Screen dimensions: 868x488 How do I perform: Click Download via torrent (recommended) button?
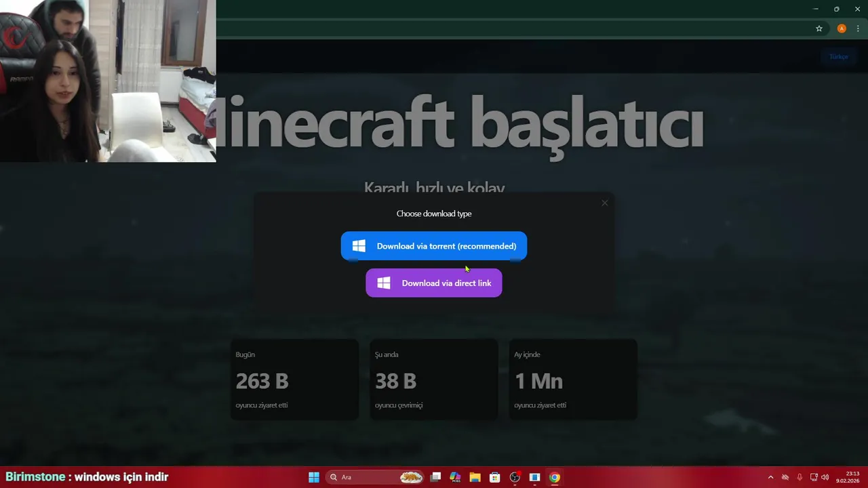434,246
